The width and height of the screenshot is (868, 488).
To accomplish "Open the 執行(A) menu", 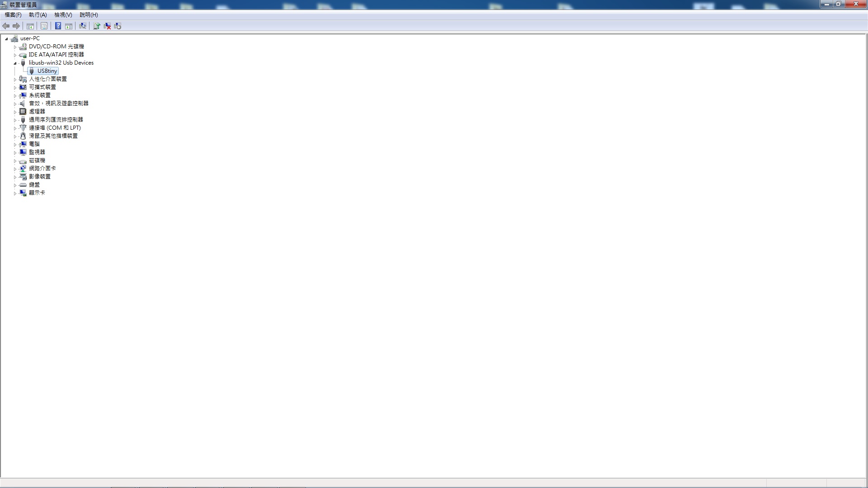I will coord(38,15).
